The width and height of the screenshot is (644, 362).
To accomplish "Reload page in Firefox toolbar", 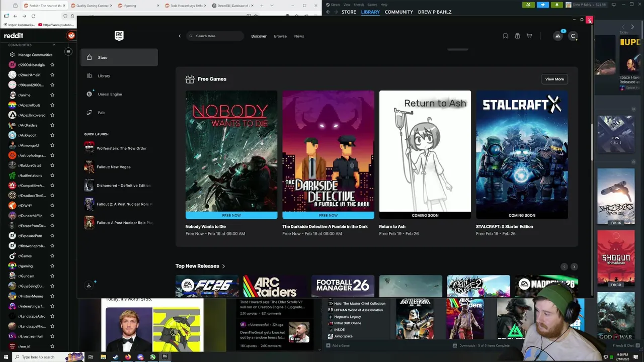I will pos(33,16).
